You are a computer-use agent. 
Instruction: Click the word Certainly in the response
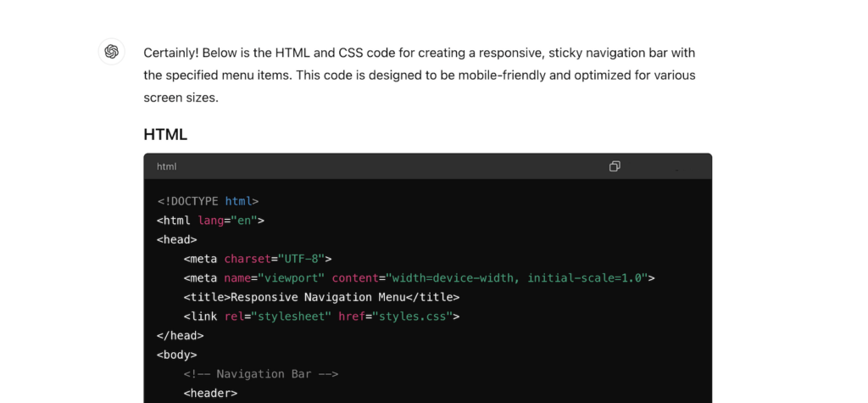(x=171, y=53)
